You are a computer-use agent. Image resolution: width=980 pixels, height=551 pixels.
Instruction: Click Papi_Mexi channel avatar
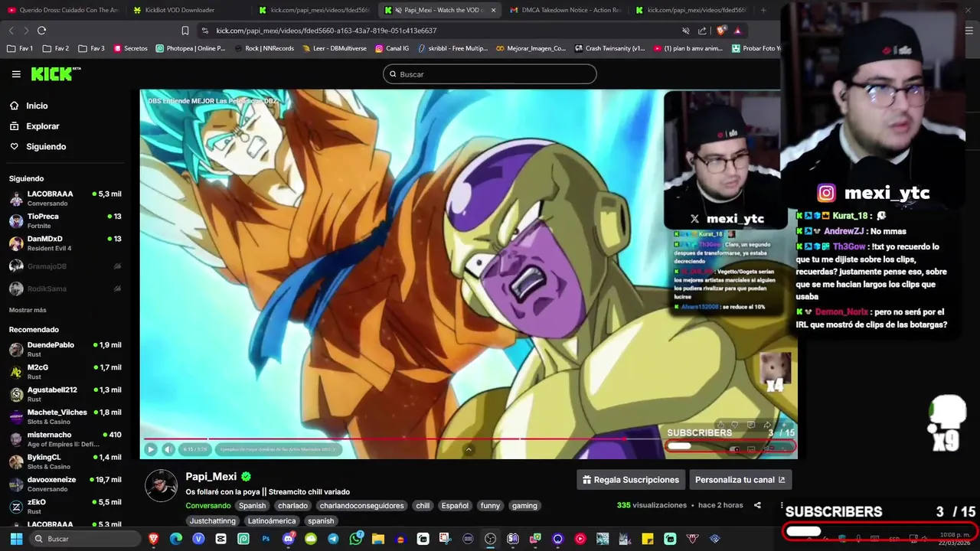[x=162, y=486]
